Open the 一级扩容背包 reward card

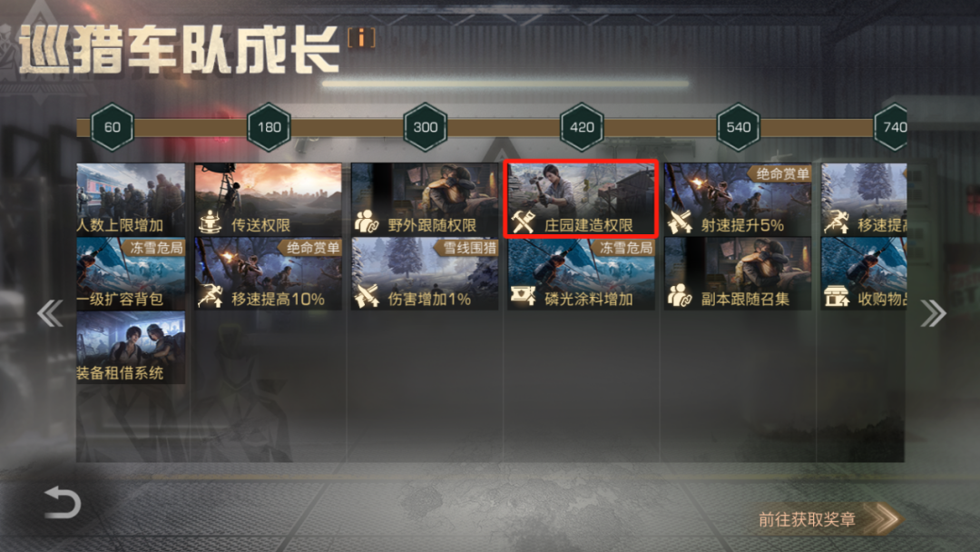(x=131, y=274)
